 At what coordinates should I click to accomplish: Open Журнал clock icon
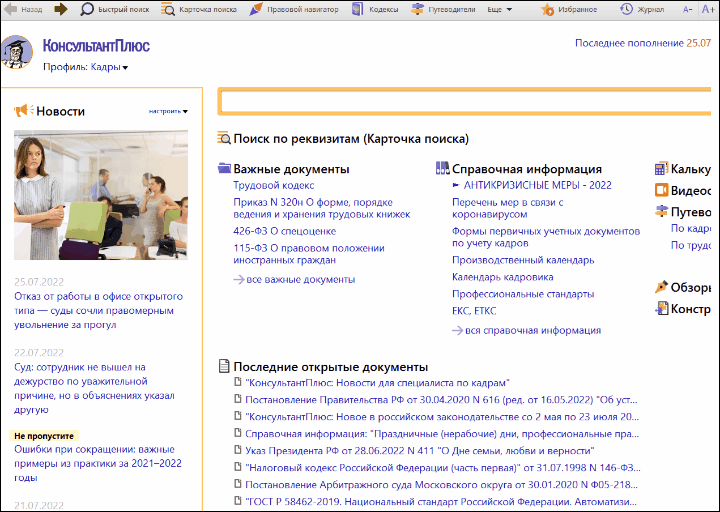point(626,9)
